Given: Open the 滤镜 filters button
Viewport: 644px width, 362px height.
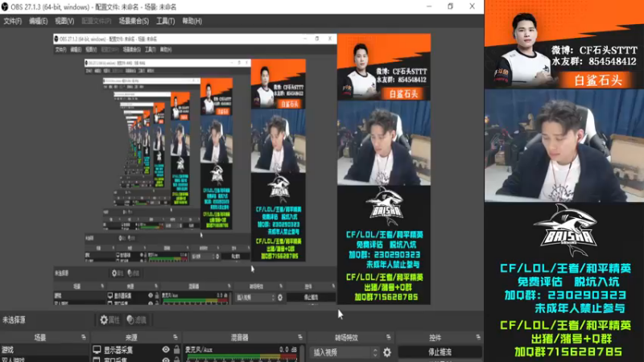Looking at the screenshot, I should (137, 319).
